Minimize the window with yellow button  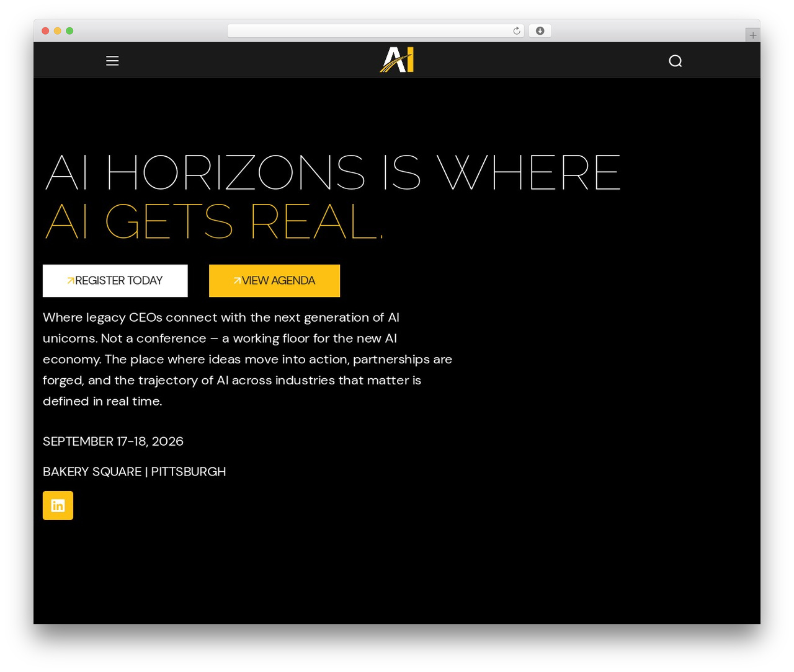[58, 31]
